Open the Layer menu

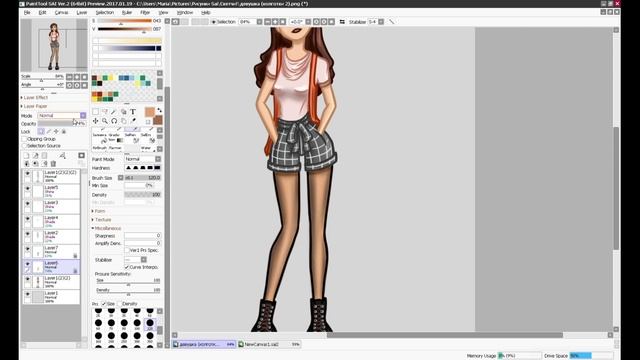coord(82,13)
